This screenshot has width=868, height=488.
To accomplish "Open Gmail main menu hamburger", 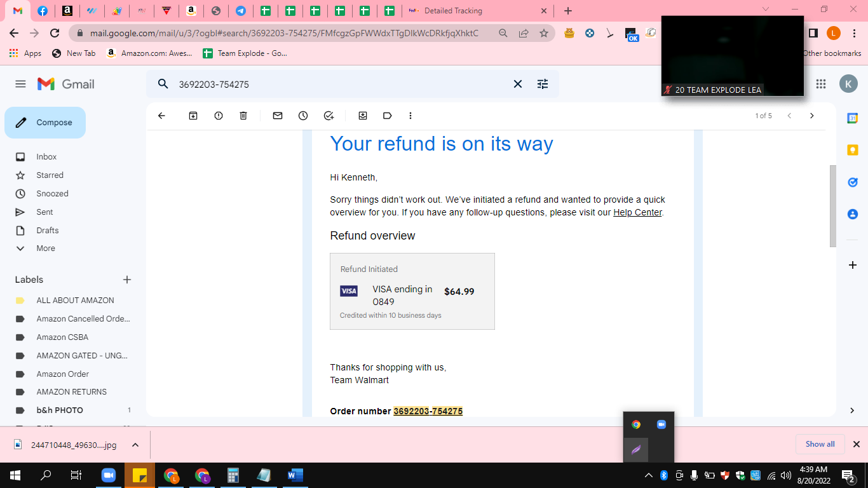I will (20, 84).
